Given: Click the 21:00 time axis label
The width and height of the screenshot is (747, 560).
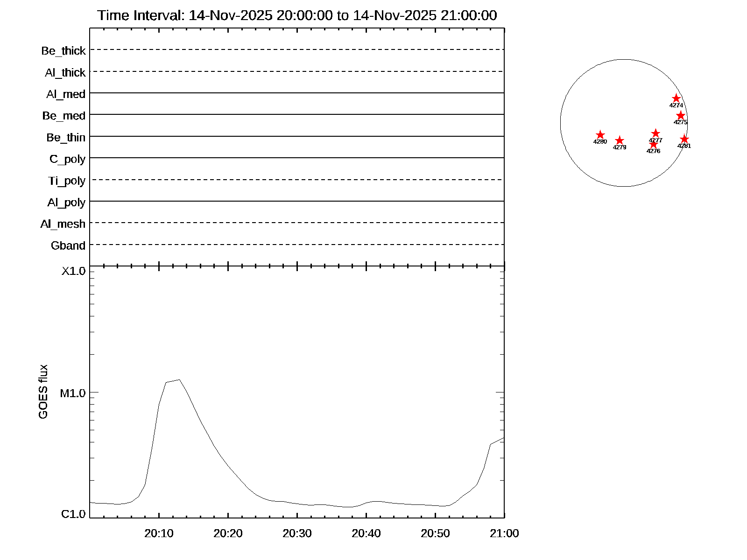Looking at the screenshot, I should [504, 533].
